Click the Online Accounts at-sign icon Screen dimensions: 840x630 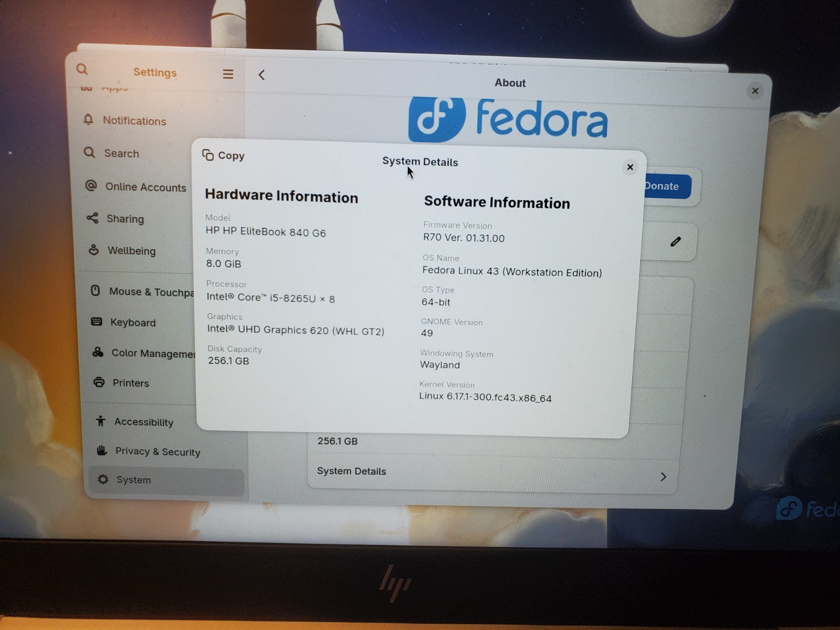[91, 186]
